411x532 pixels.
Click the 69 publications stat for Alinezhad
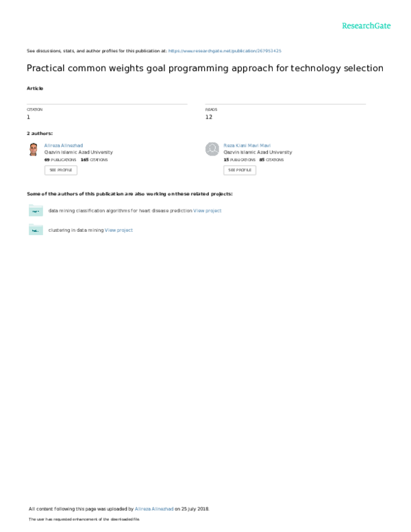coord(60,159)
